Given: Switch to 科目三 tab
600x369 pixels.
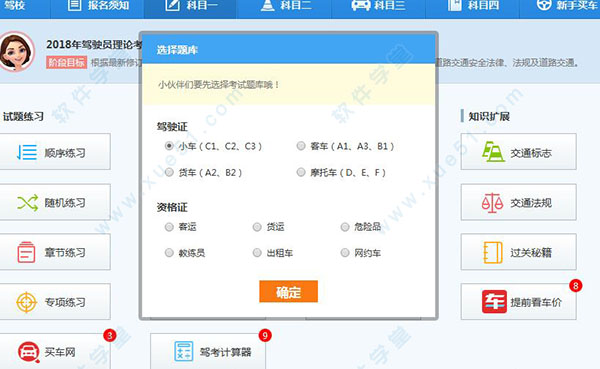Looking at the screenshot, I should pyautogui.click(x=378, y=8).
